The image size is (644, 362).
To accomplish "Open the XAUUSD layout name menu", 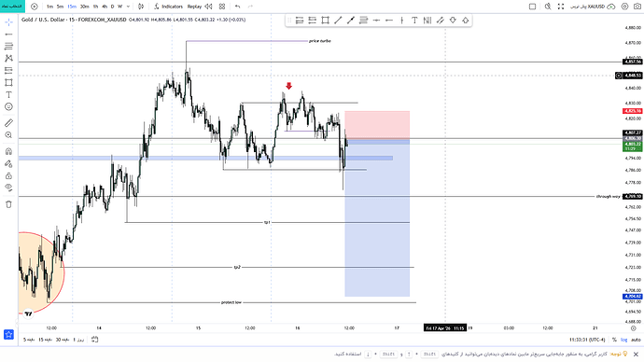I will click(x=587, y=7).
